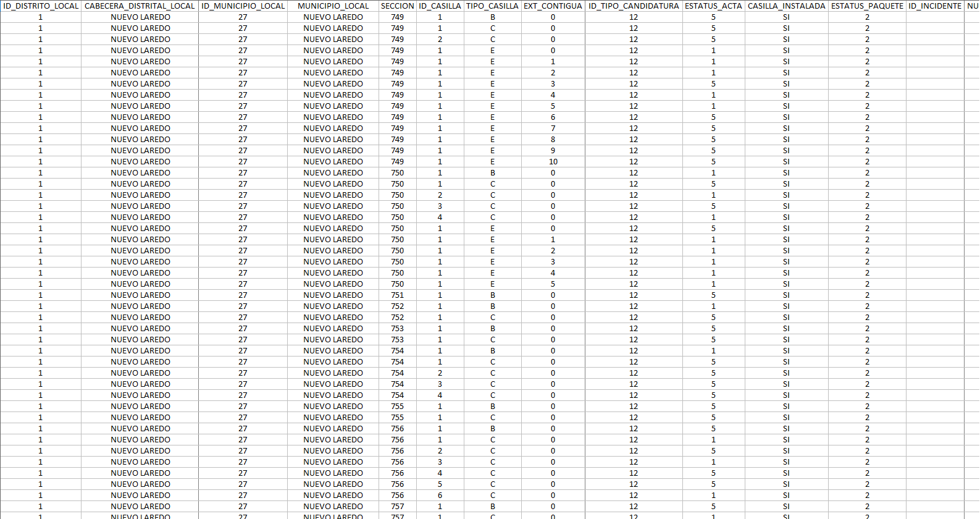Select the EXT_CONTIGUA header cell

(x=553, y=6)
